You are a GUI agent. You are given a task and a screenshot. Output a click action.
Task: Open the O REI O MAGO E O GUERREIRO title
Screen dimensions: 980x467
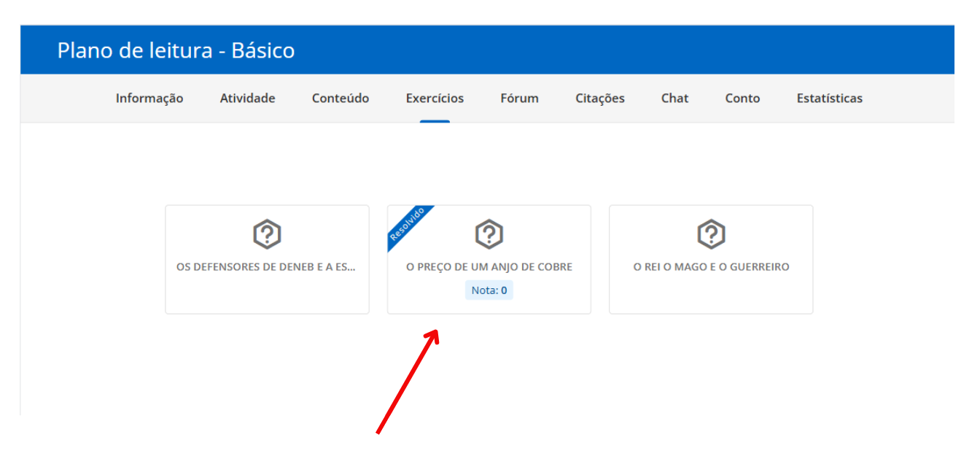[711, 267]
